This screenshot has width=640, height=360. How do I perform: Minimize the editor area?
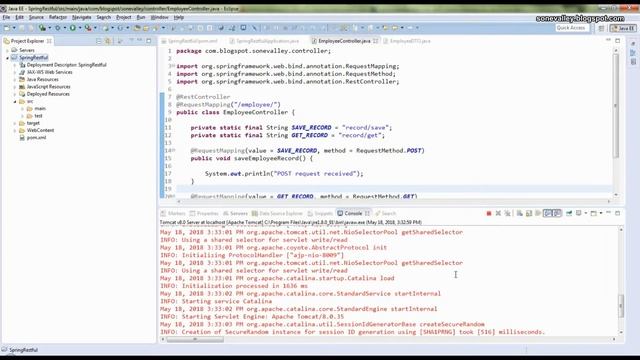point(608,40)
